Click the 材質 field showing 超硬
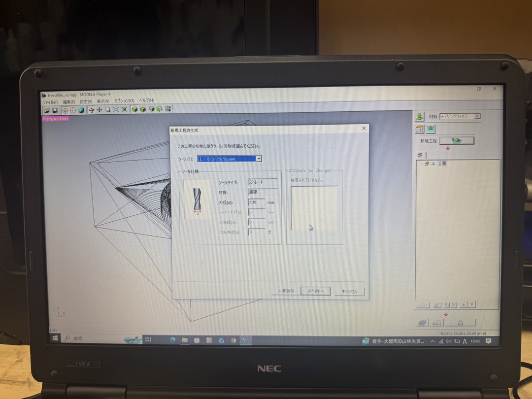Screen dimensions: 532x399 (263, 192)
